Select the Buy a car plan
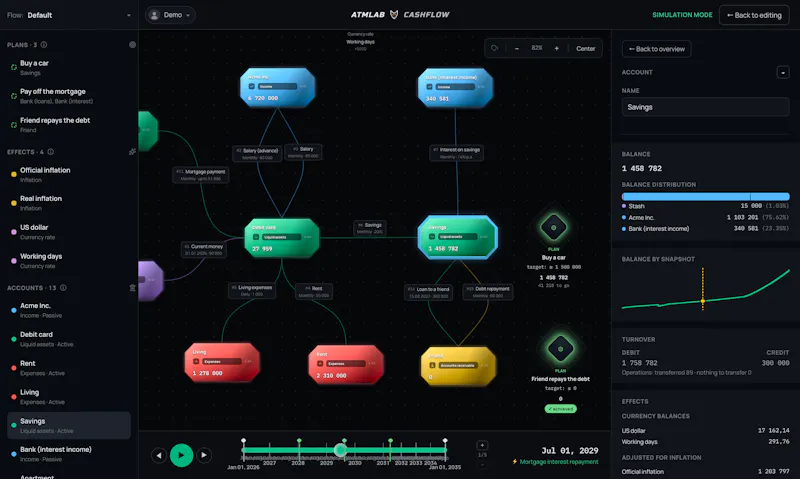Image resolution: width=800 pixels, height=479 pixels. 69,68
